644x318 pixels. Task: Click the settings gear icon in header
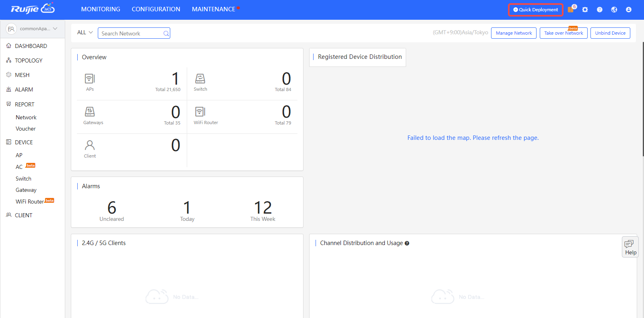585,10
